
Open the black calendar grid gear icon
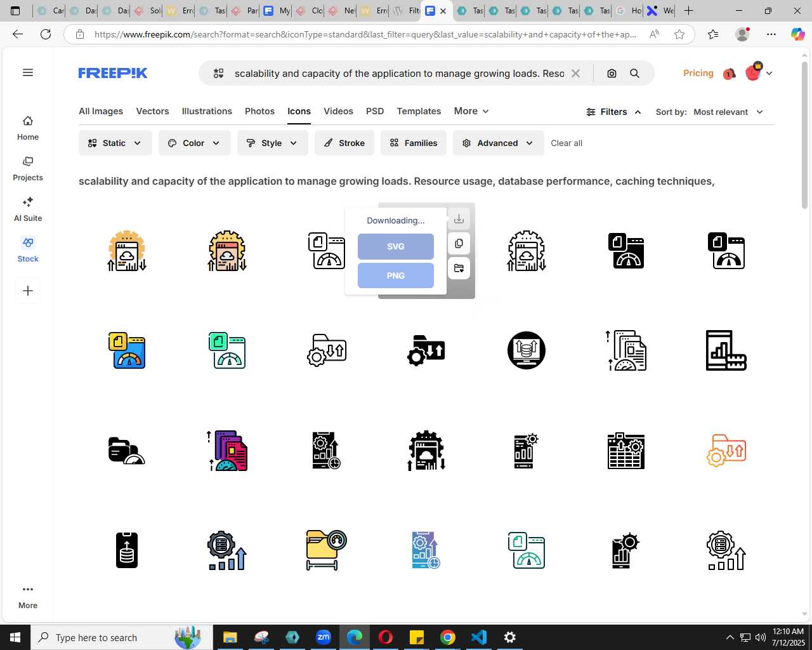[x=626, y=451]
